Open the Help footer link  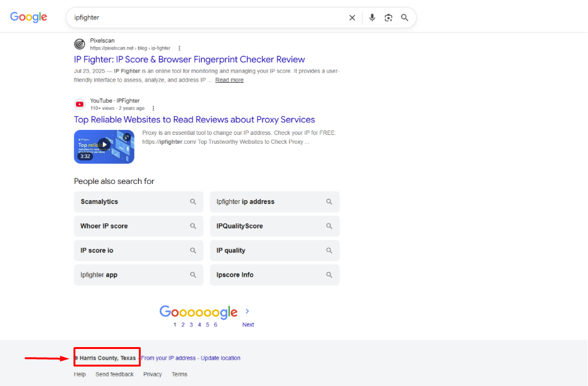tap(80, 374)
